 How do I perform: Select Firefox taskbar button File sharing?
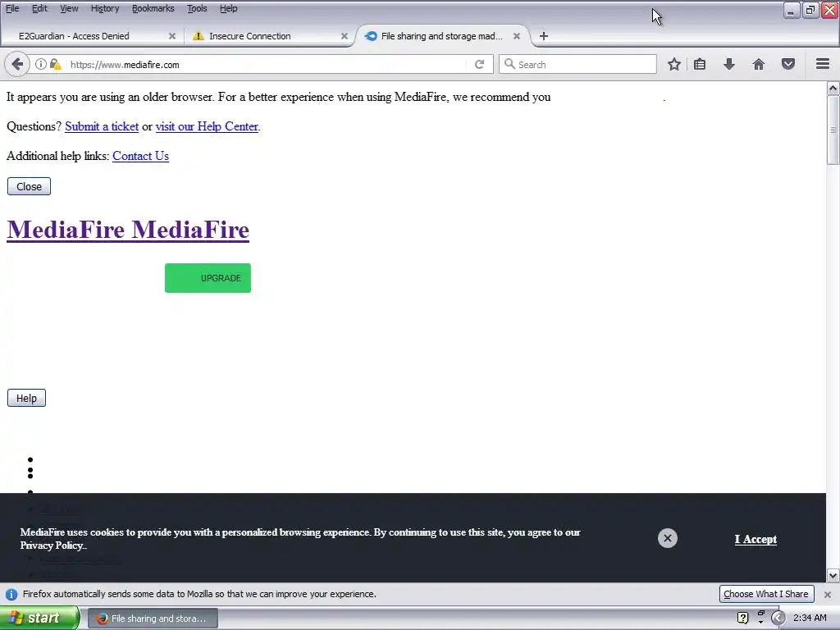[x=153, y=619]
